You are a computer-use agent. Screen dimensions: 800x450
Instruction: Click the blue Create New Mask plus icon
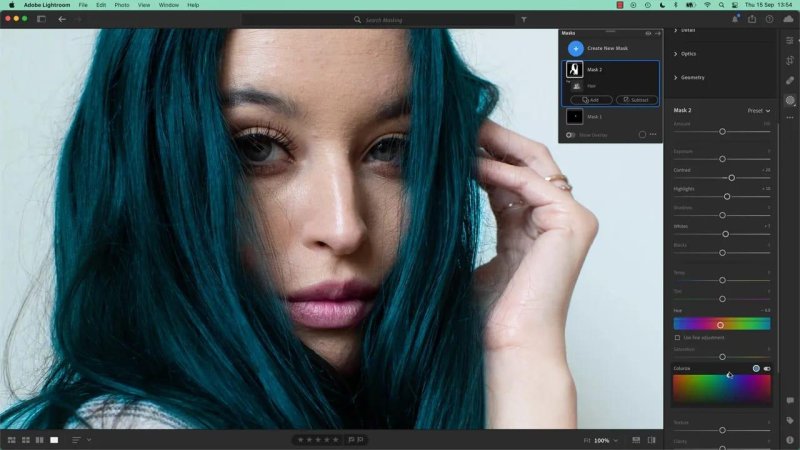576,48
